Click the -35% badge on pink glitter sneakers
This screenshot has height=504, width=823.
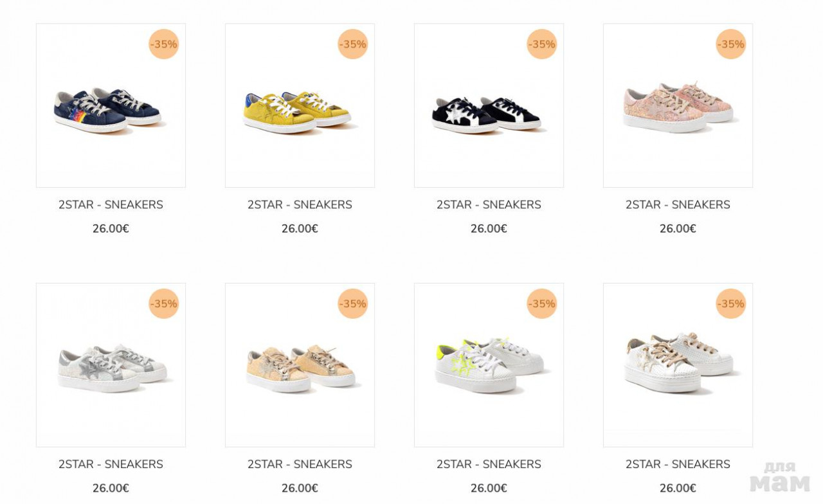click(731, 44)
